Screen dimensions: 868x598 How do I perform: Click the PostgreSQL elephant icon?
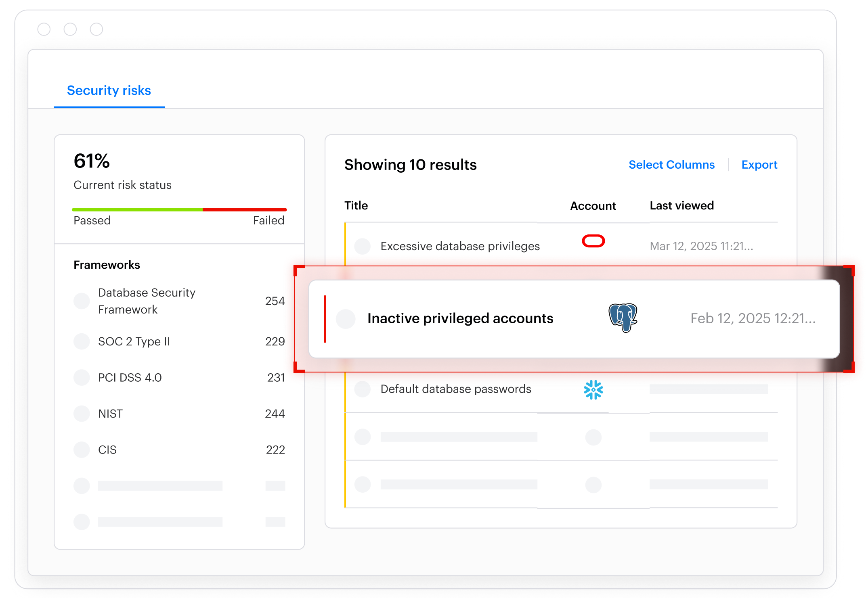pos(623,318)
